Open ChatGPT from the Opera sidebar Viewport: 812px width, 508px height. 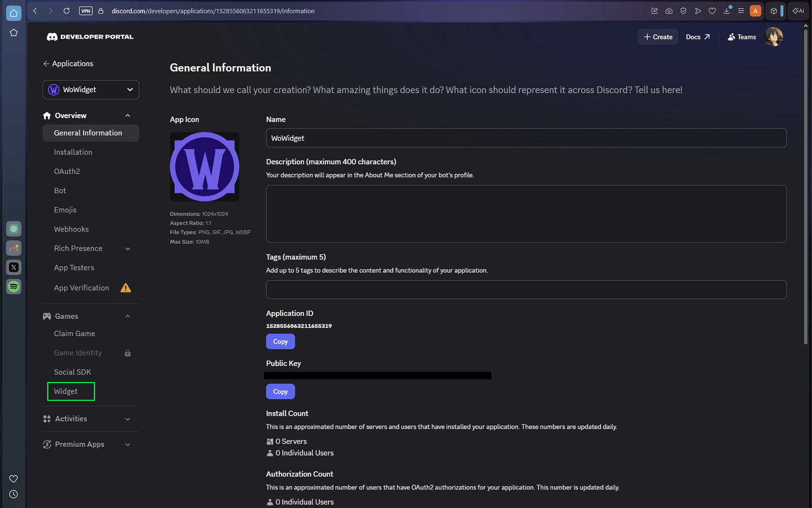point(14,229)
